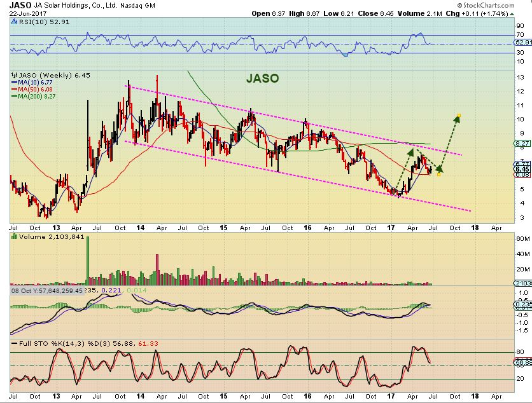Click the -1.5 MACD axis label
Viewport: 532px width, 403px height.
[523, 331]
